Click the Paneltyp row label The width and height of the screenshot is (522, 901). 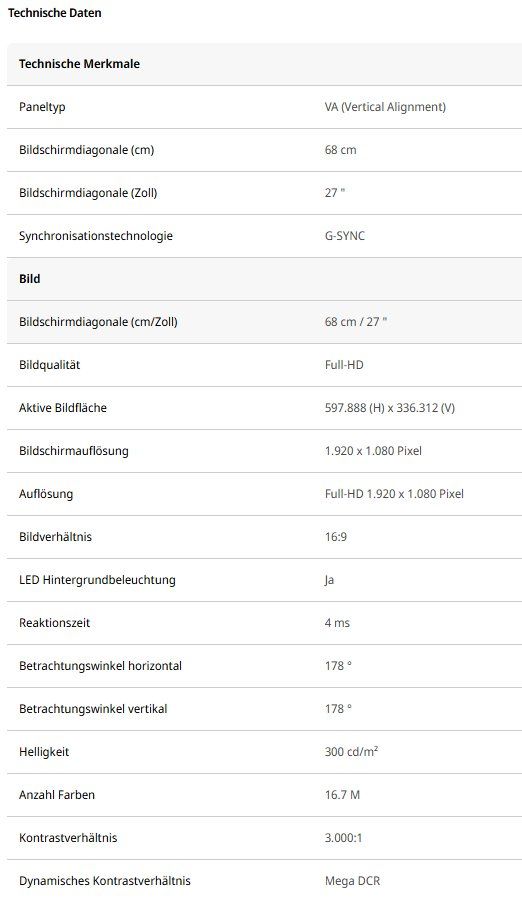tap(42, 107)
